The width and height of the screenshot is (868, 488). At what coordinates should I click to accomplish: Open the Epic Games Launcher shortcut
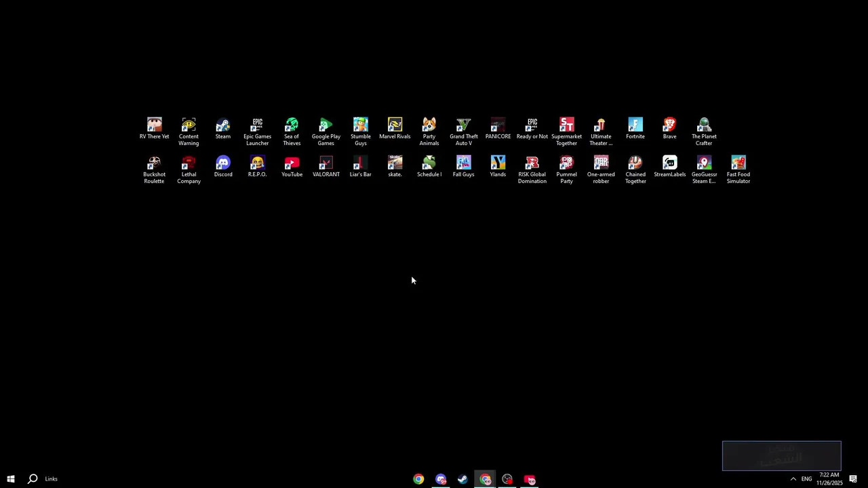257,131
